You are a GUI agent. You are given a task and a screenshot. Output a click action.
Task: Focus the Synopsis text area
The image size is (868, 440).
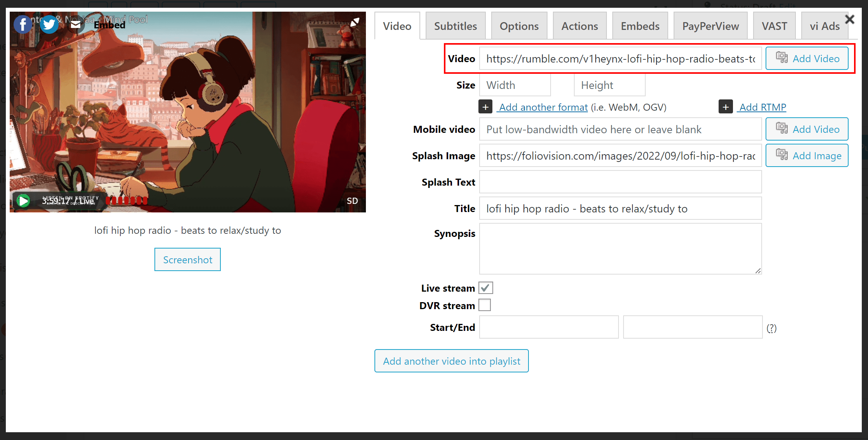coord(620,249)
